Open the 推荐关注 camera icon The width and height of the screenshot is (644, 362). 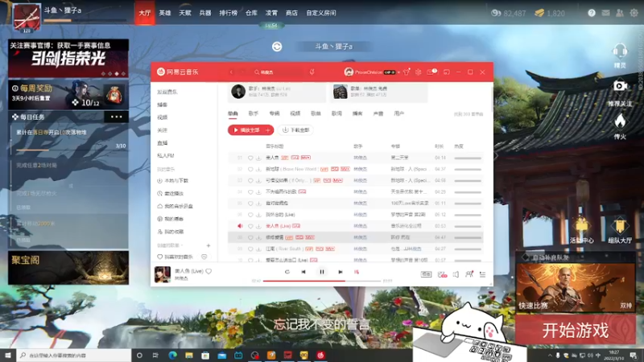pyautogui.click(x=620, y=93)
